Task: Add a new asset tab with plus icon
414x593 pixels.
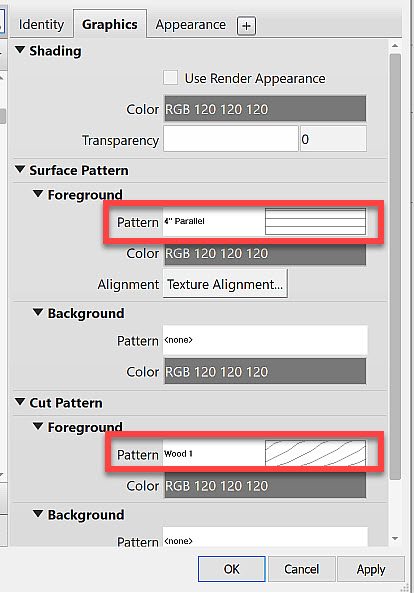Action: (247, 26)
